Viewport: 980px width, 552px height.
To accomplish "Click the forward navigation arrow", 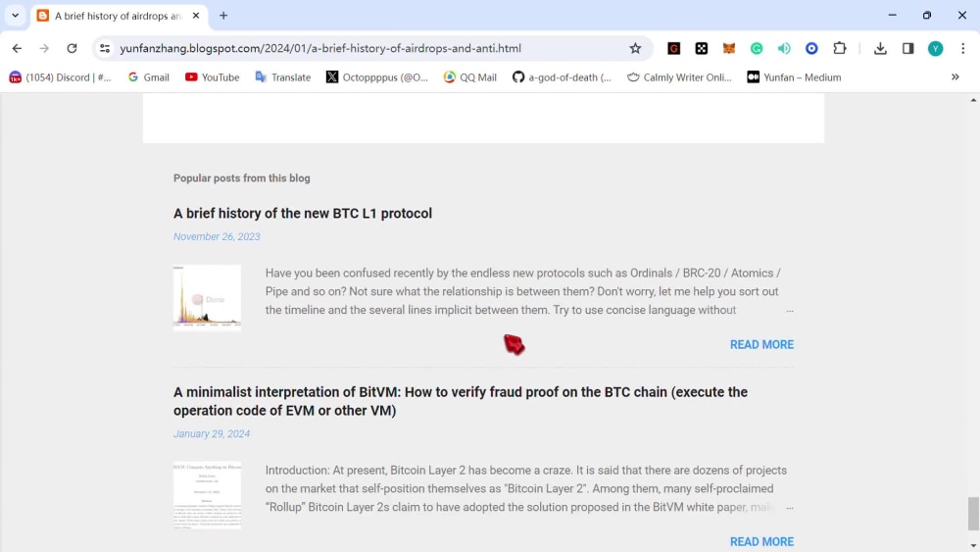I will tap(44, 48).
